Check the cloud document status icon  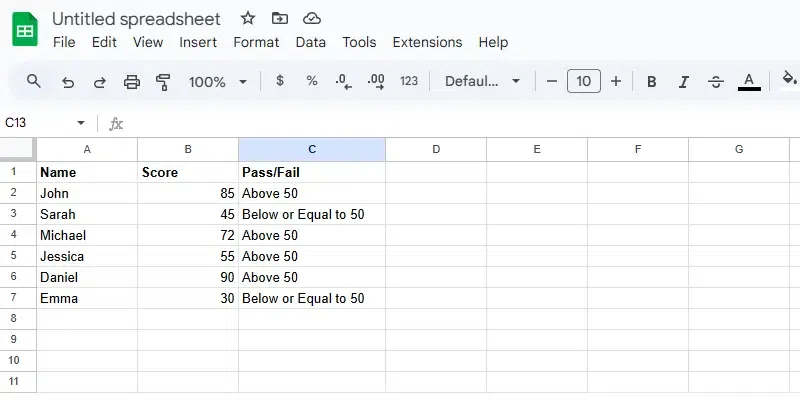(x=311, y=19)
